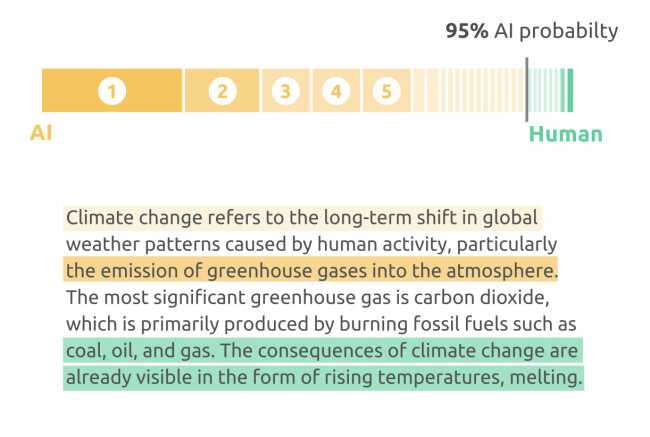
Task: Click green highlighted 'coal, oil, and gas' line
Action: click(323, 350)
